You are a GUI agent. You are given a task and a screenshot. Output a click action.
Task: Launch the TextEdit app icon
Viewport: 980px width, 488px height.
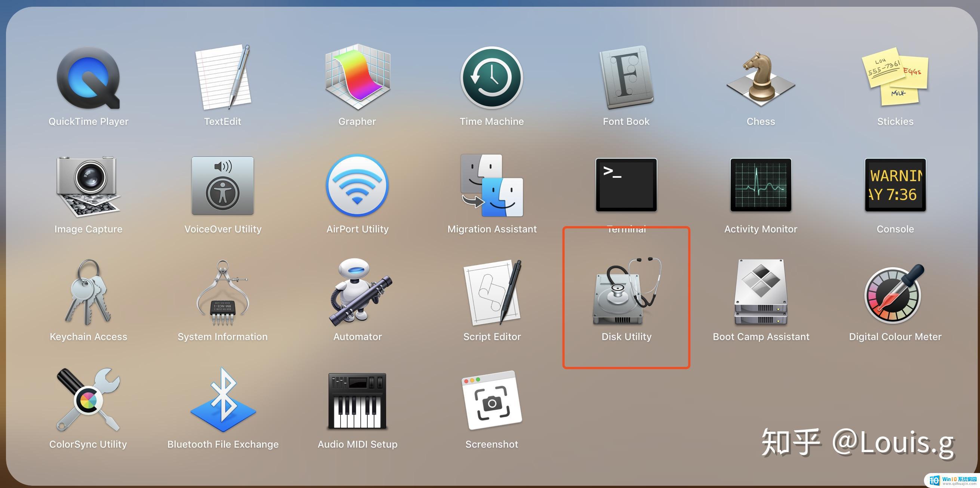223,77
